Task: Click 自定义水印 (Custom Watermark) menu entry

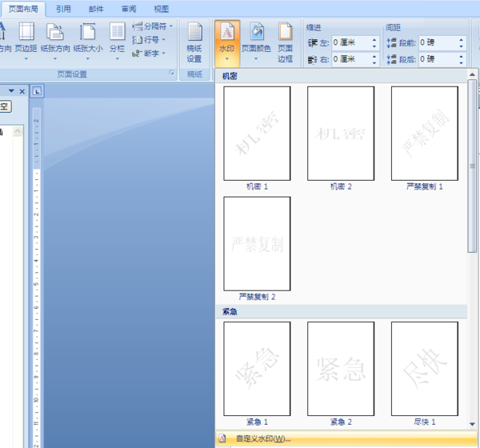Action: 263,438
